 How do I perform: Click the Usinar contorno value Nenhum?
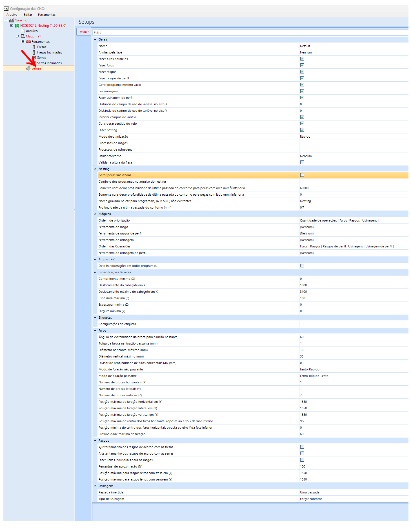(306, 156)
